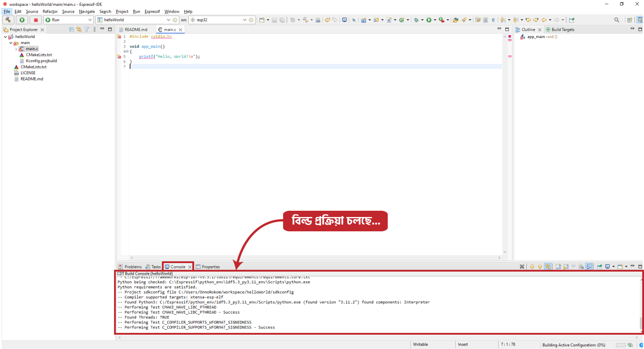The height and width of the screenshot is (349, 644).
Task: Expand the main.c tree node
Action: [x=16, y=49]
